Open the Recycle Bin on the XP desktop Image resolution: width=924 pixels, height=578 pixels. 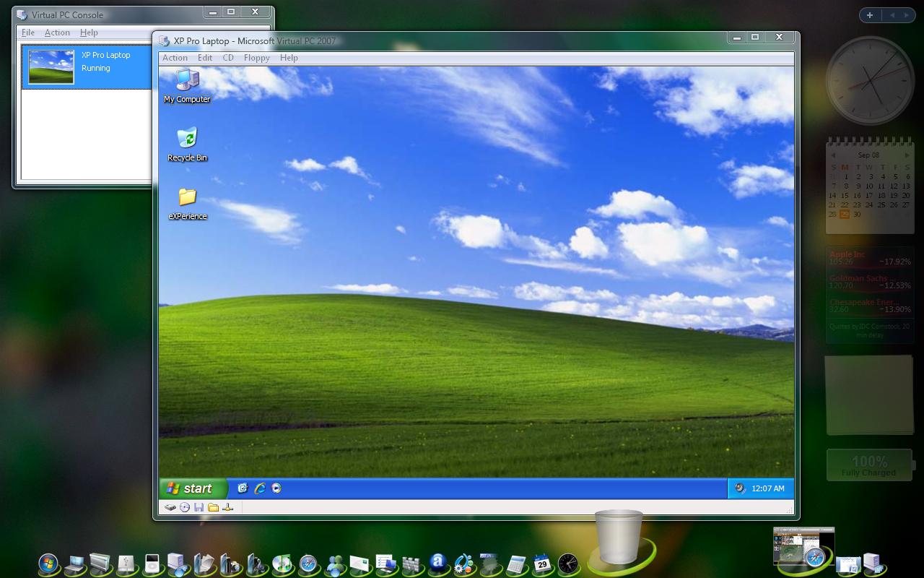point(187,139)
